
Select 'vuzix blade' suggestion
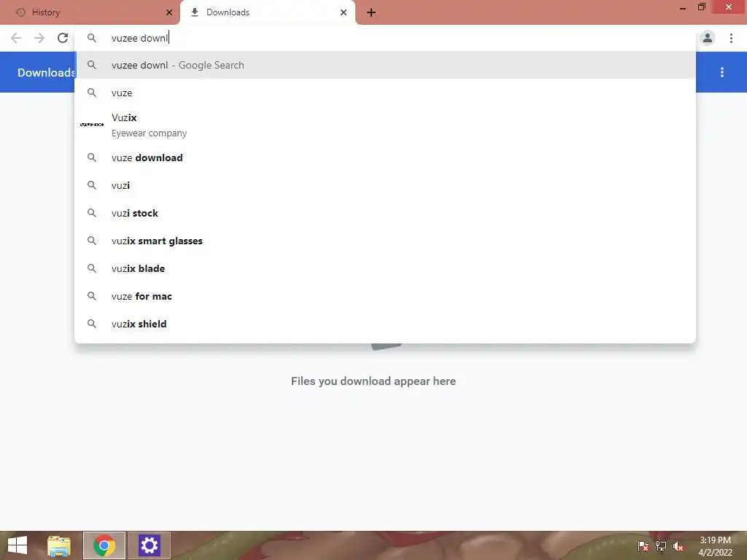click(385, 268)
